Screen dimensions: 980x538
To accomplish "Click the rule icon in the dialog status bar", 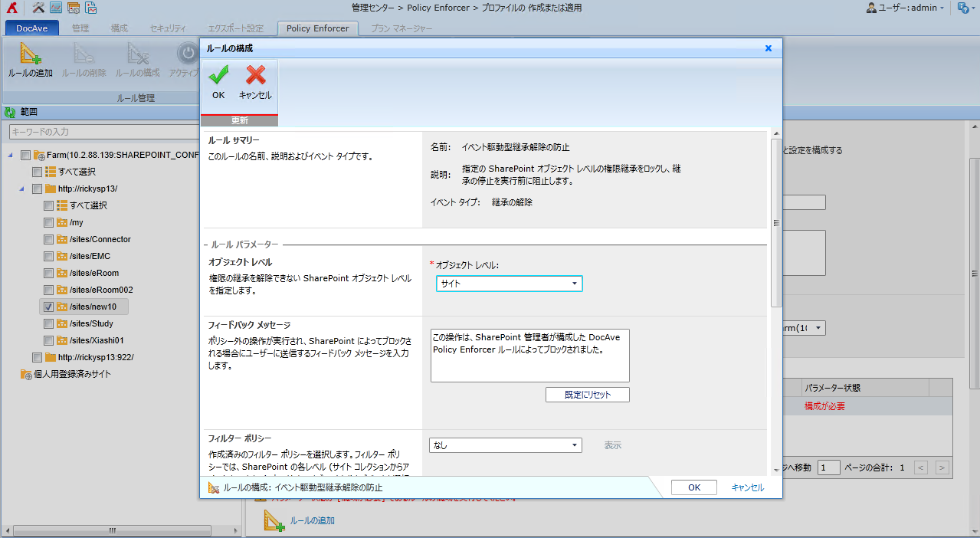I will [214, 487].
